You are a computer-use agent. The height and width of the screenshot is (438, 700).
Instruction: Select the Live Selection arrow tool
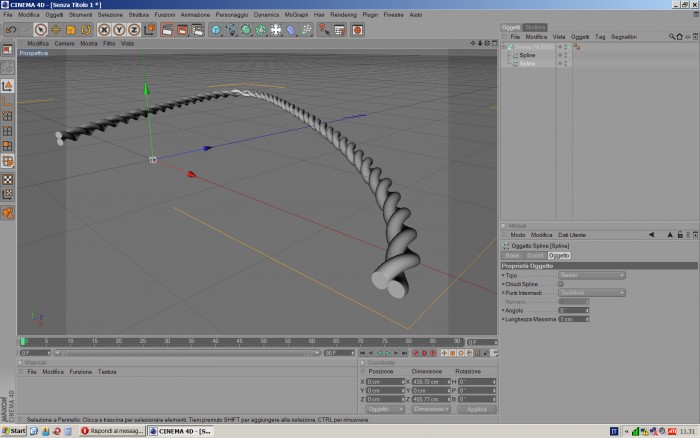[x=41, y=30]
